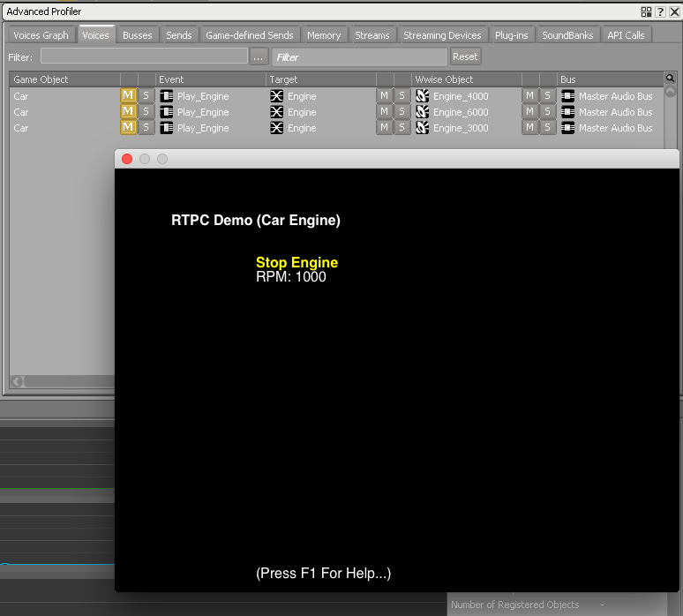
Task: Click Engine blend container icon, Engine_3000 row
Action: pos(276,128)
